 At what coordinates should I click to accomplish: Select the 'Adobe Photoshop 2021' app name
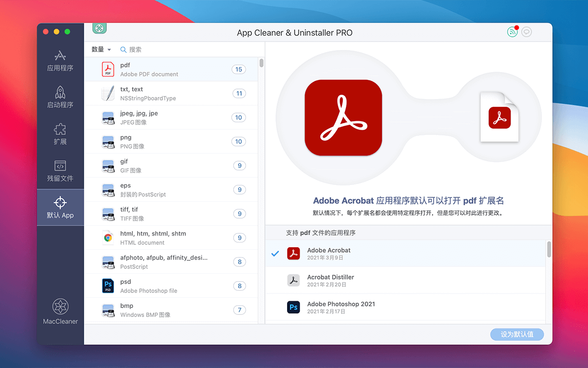[341, 304]
